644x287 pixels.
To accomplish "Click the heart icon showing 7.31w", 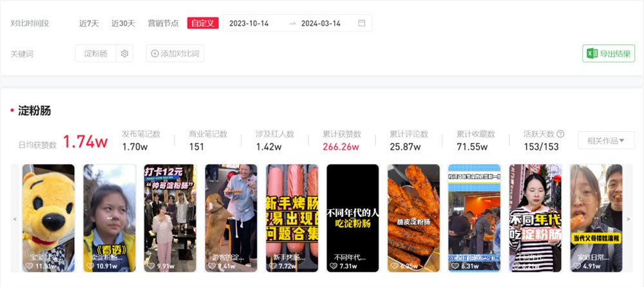I will 334,266.
